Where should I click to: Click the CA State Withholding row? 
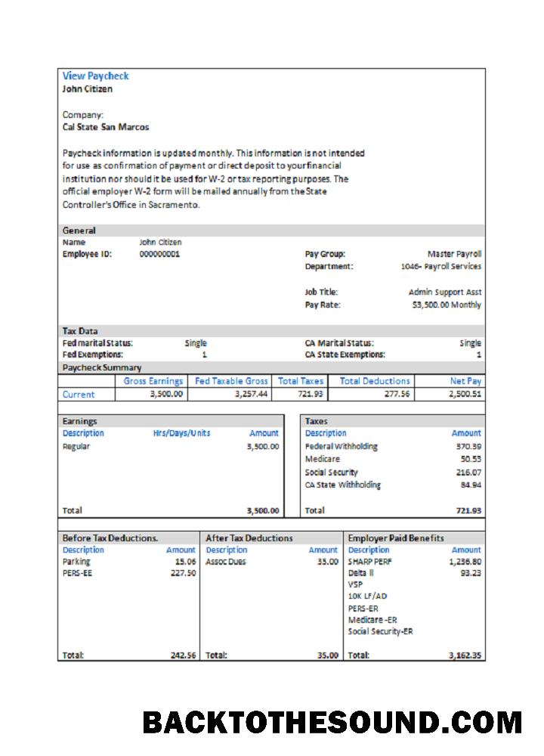click(393, 485)
